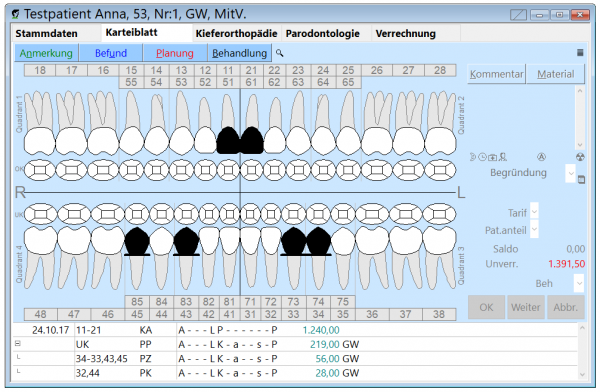Click the circled A icon
Screen dimensions: 600x392
click(541, 157)
